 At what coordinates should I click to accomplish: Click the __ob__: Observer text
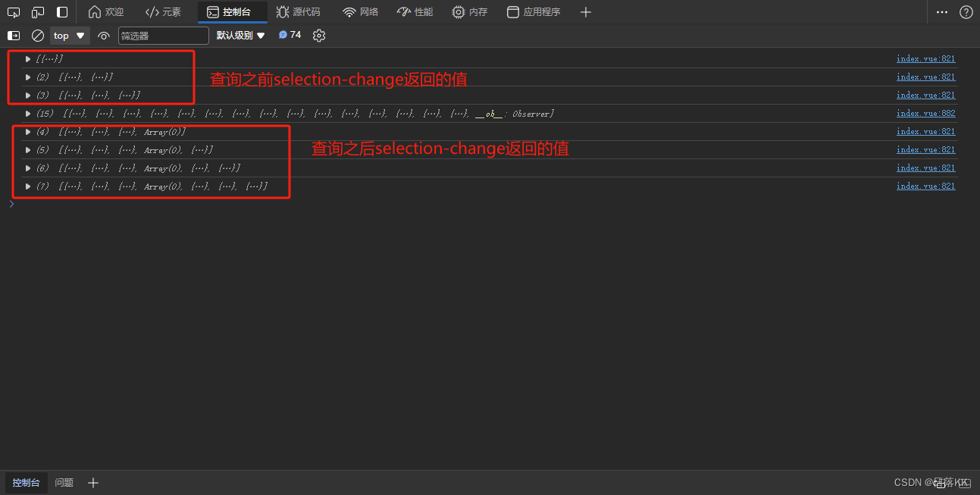coord(515,113)
